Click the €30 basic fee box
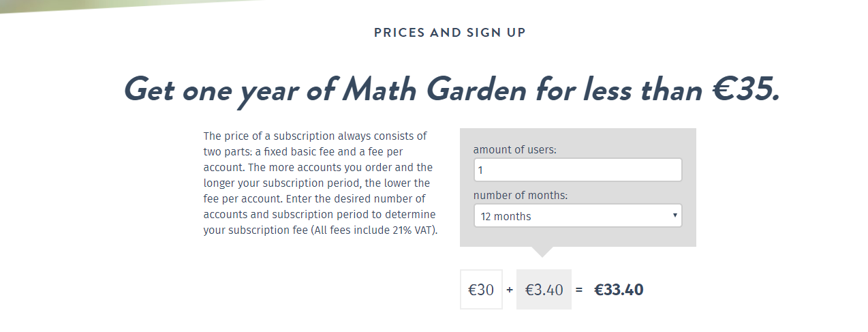 tap(481, 290)
